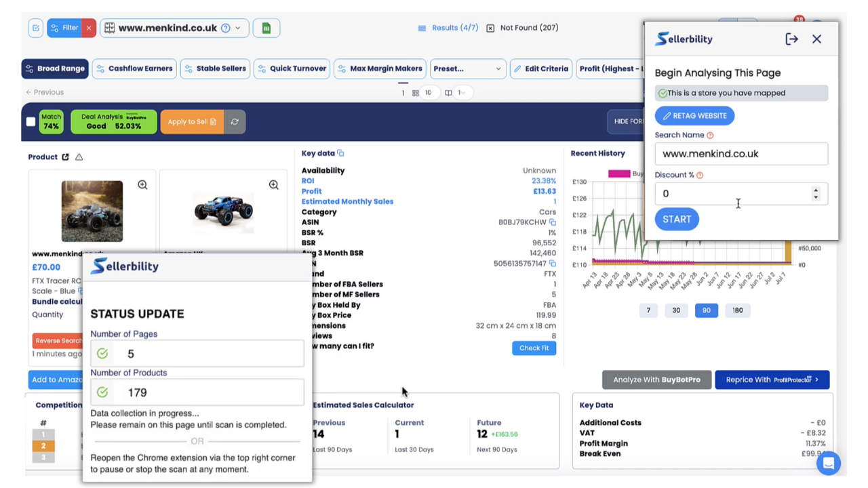The width and height of the screenshot is (868, 488).
Task: Click the select-all checkbox icon top left
Action: click(x=36, y=28)
